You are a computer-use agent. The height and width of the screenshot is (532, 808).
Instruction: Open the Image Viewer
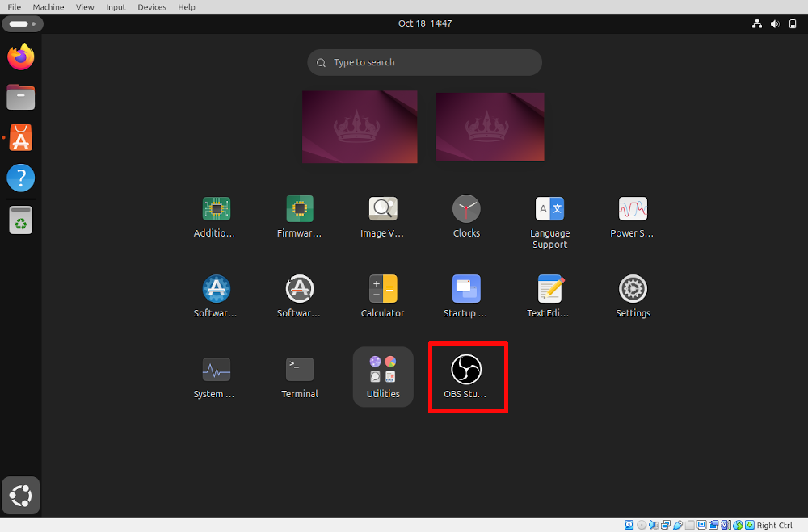coord(382,207)
